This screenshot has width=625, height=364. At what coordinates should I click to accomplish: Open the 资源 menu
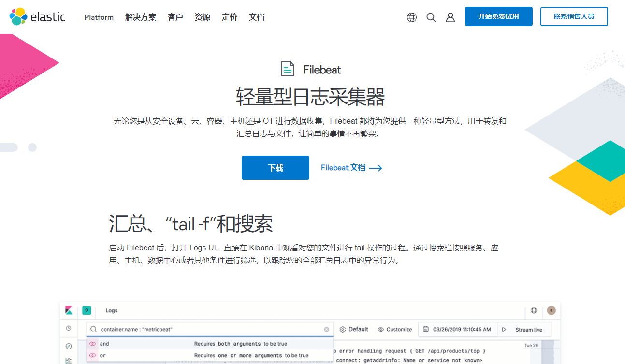(x=203, y=17)
